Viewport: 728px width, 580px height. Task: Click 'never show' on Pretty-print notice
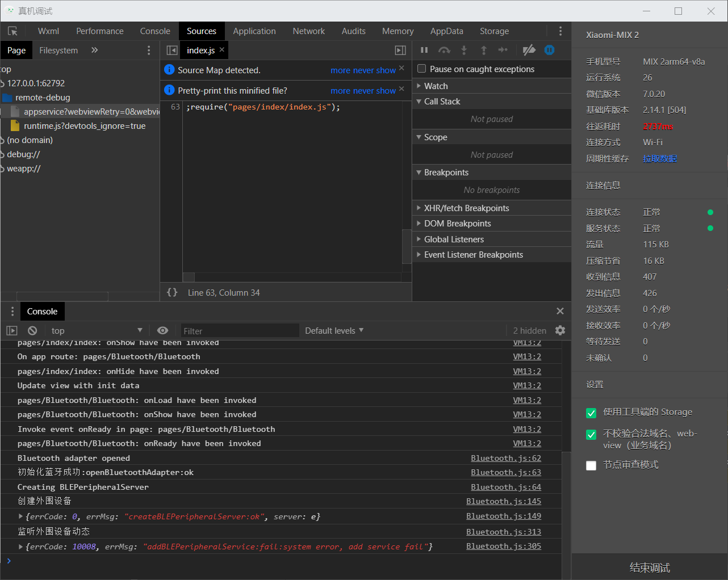(374, 91)
